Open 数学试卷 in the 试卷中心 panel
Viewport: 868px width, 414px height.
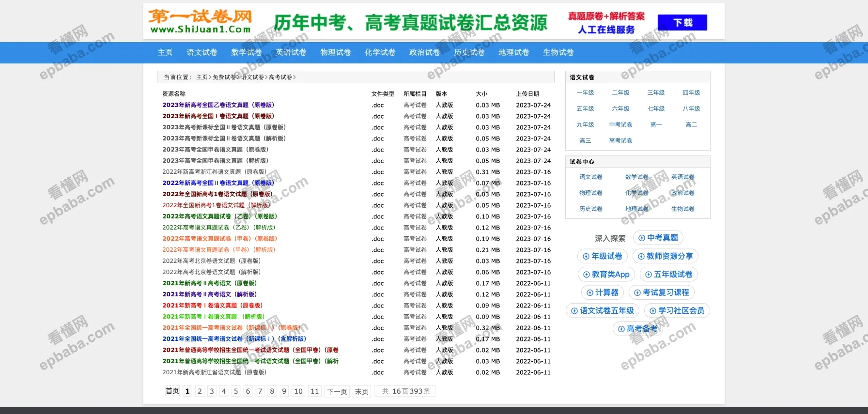637,177
